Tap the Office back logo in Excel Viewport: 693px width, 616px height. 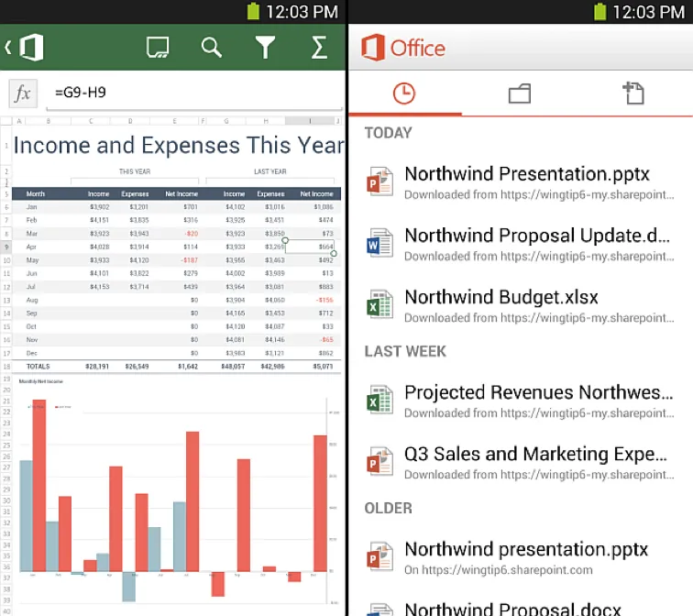25,47
